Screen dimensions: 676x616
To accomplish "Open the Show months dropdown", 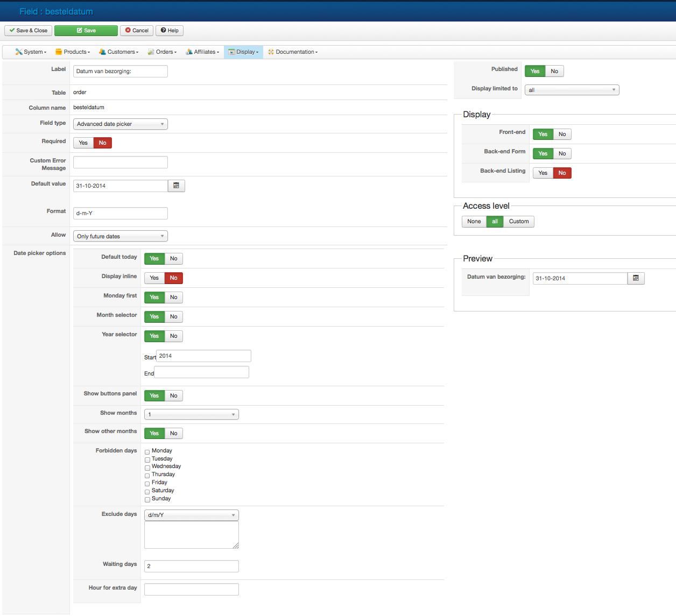I will click(192, 414).
